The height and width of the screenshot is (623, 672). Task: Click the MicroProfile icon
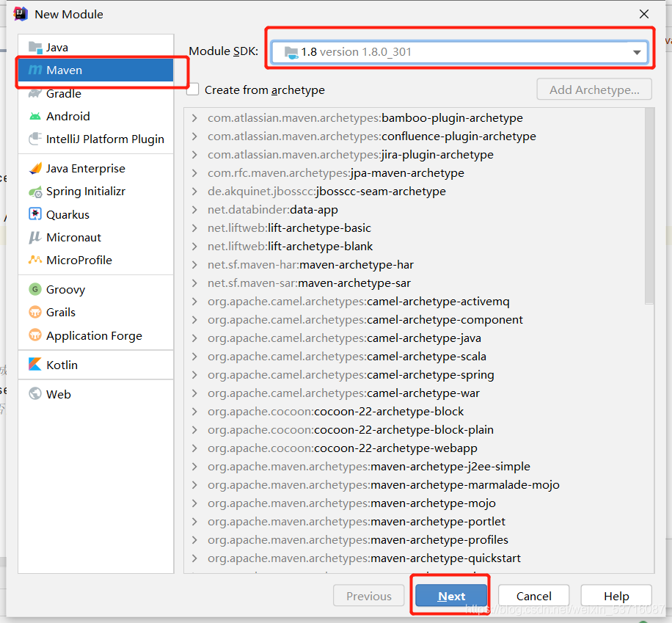(35, 260)
